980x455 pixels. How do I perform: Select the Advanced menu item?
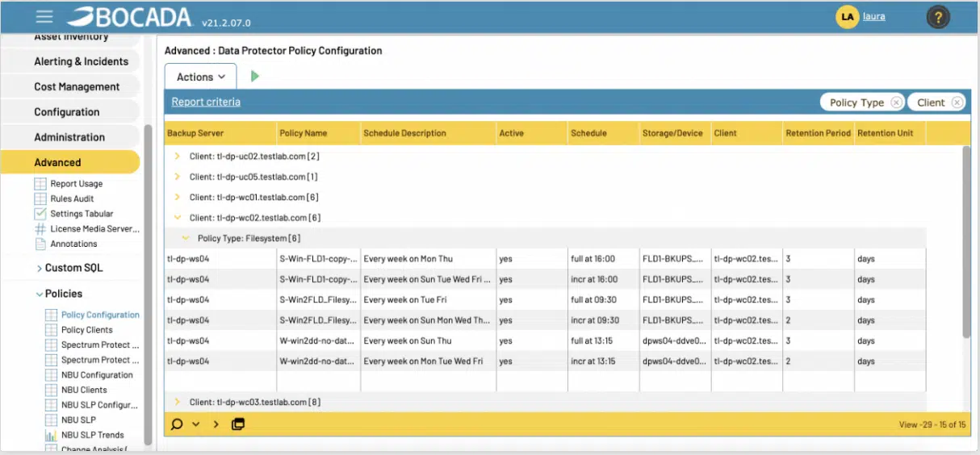pos(69,162)
